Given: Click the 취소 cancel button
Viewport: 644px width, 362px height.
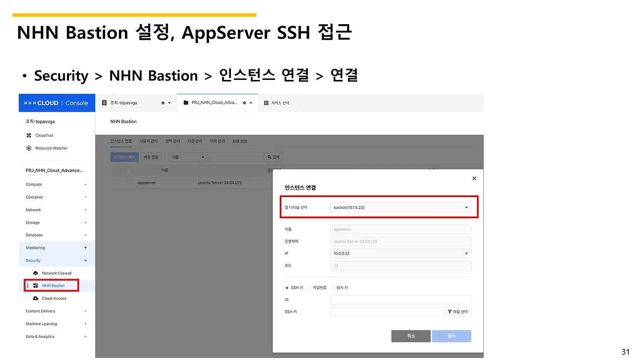Looking at the screenshot, I should tap(411, 336).
